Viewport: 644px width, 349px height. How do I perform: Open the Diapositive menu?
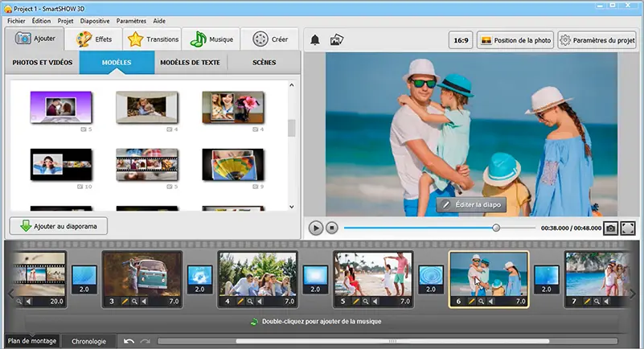(x=94, y=20)
